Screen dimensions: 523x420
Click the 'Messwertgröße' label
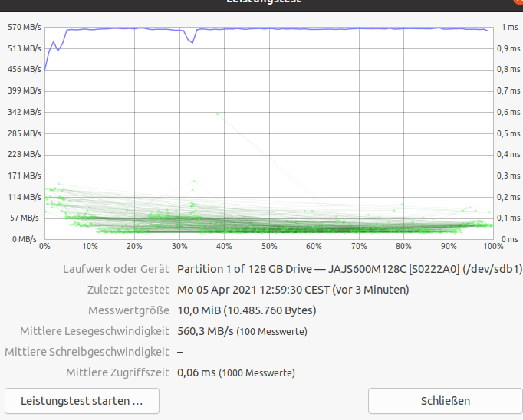[129, 310]
